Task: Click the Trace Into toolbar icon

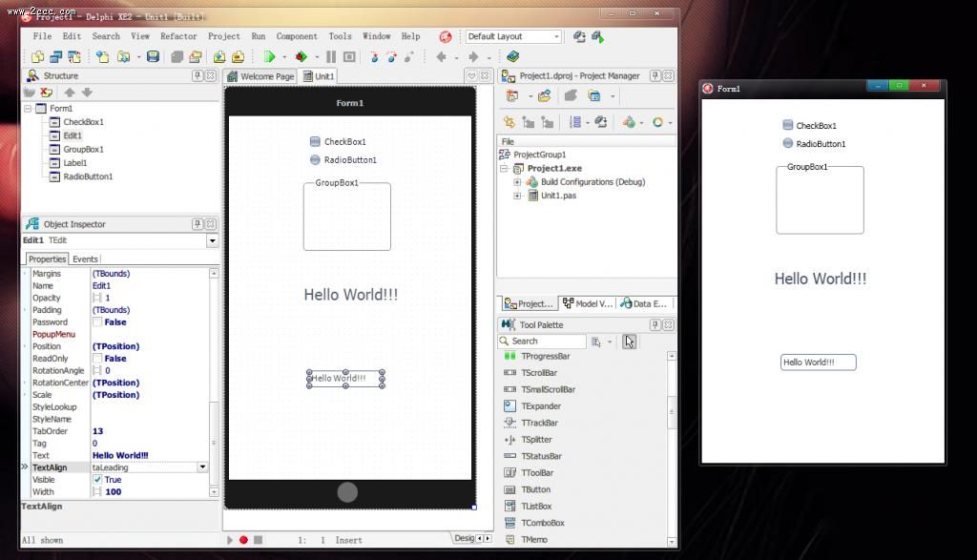Action: (x=374, y=56)
